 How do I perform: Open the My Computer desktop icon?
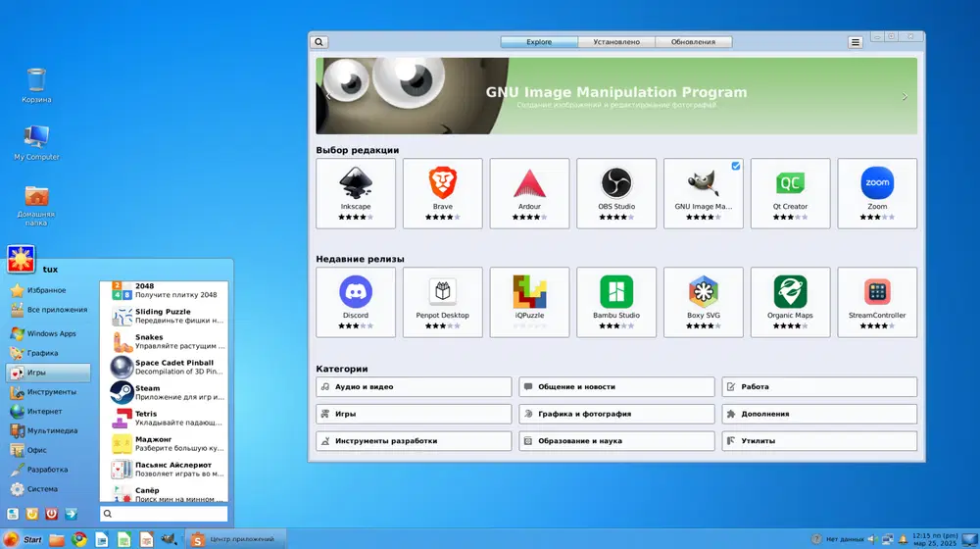tap(36, 142)
